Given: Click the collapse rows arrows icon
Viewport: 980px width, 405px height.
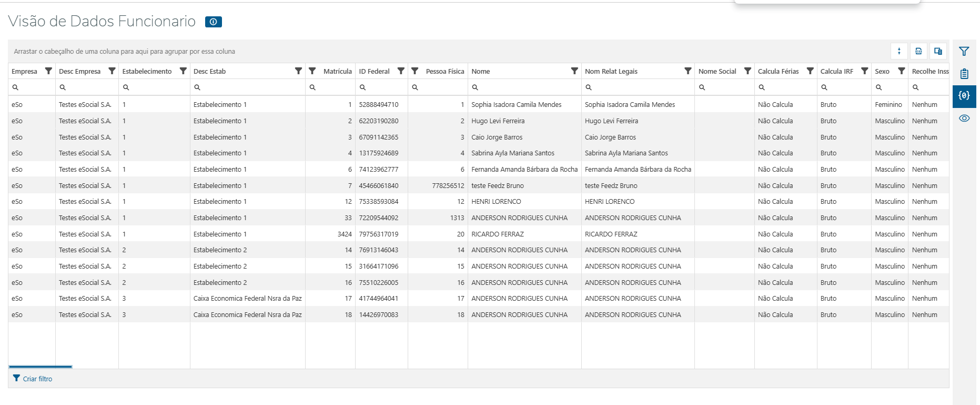Looking at the screenshot, I should pyautogui.click(x=899, y=51).
